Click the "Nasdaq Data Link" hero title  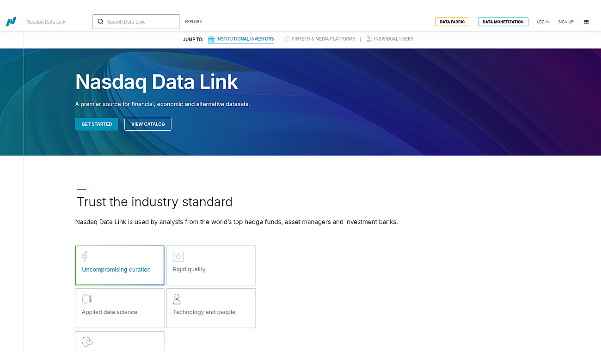[157, 82]
